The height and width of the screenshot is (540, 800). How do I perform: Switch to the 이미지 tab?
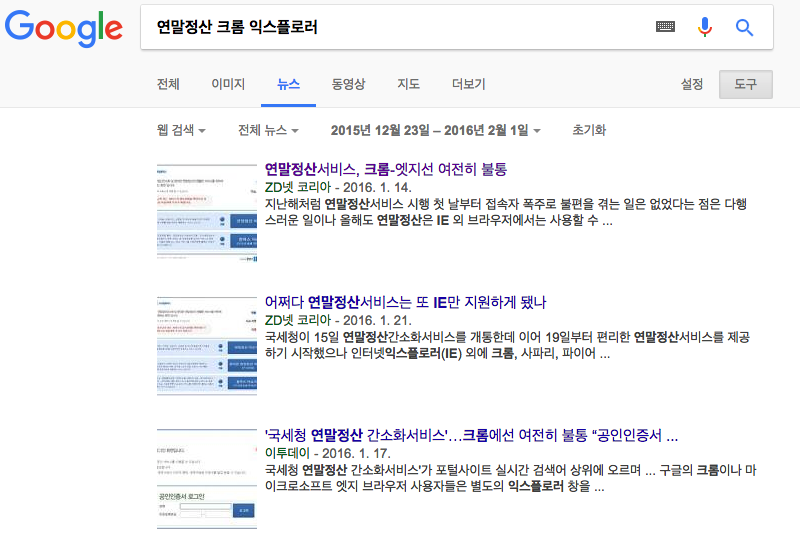coord(228,84)
